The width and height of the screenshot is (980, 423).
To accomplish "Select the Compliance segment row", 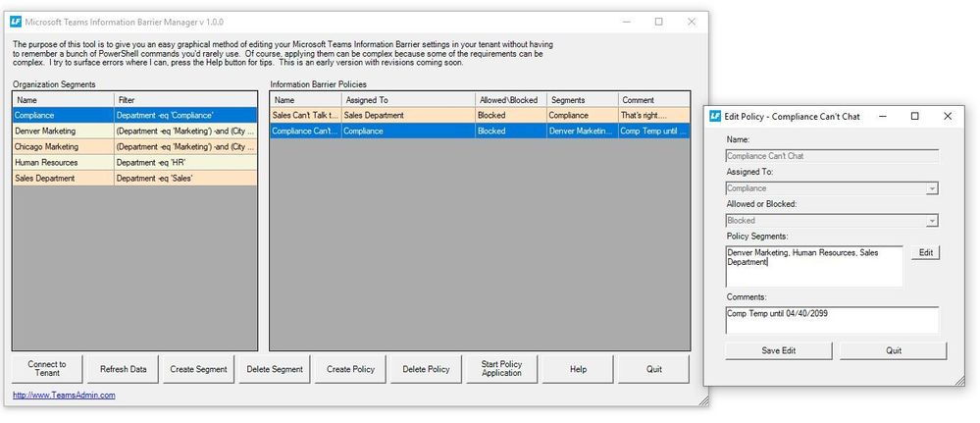I will (134, 115).
